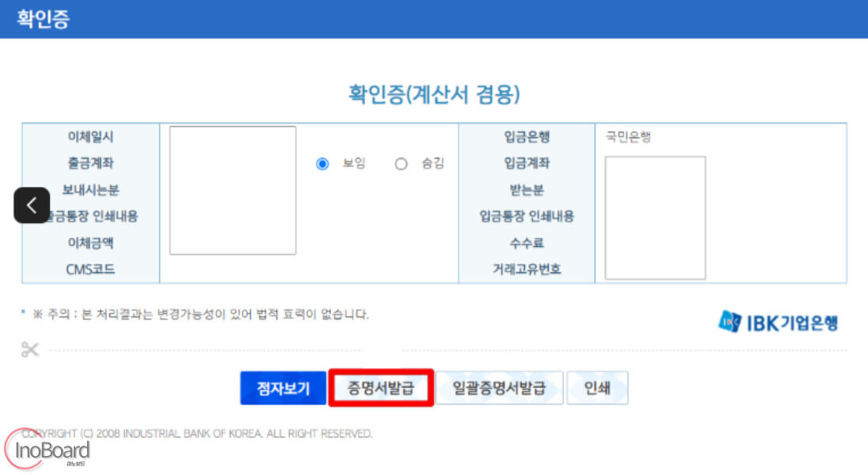Click the 출금계좌 row label
868x475 pixels.
click(90, 163)
